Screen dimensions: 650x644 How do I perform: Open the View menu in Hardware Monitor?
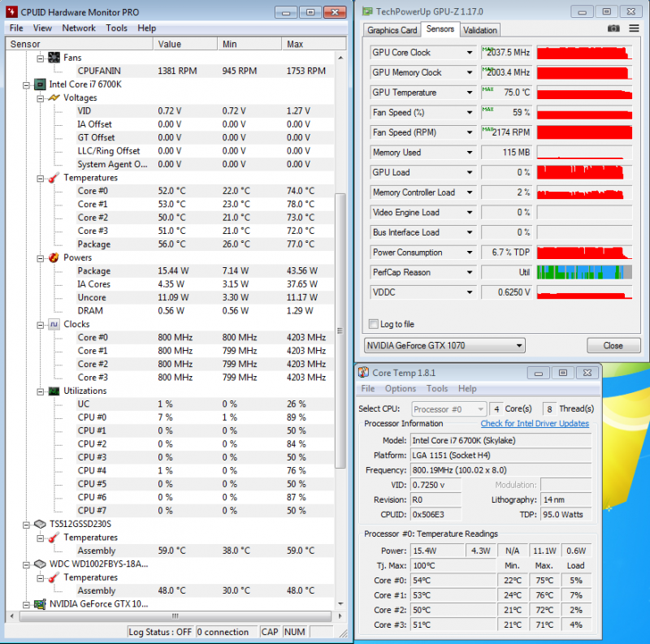(42, 28)
